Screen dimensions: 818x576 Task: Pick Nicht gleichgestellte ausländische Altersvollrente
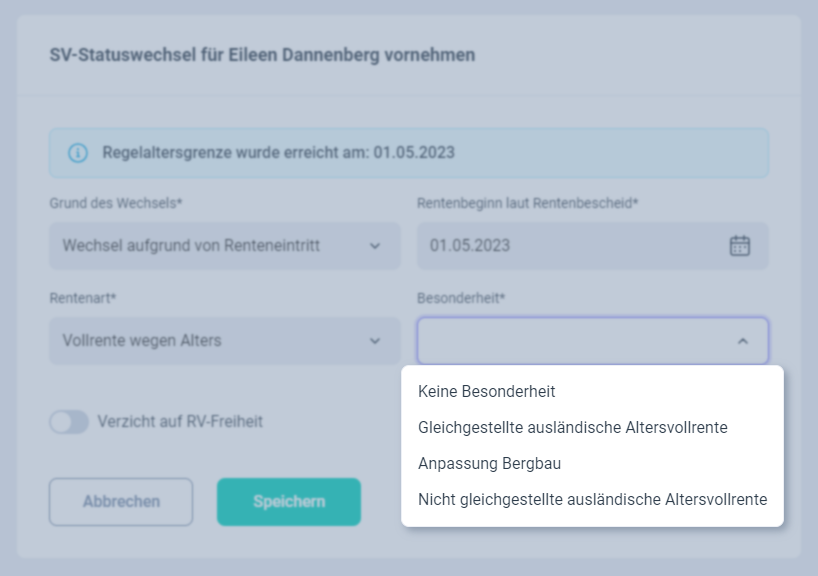click(x=592, y=499)
